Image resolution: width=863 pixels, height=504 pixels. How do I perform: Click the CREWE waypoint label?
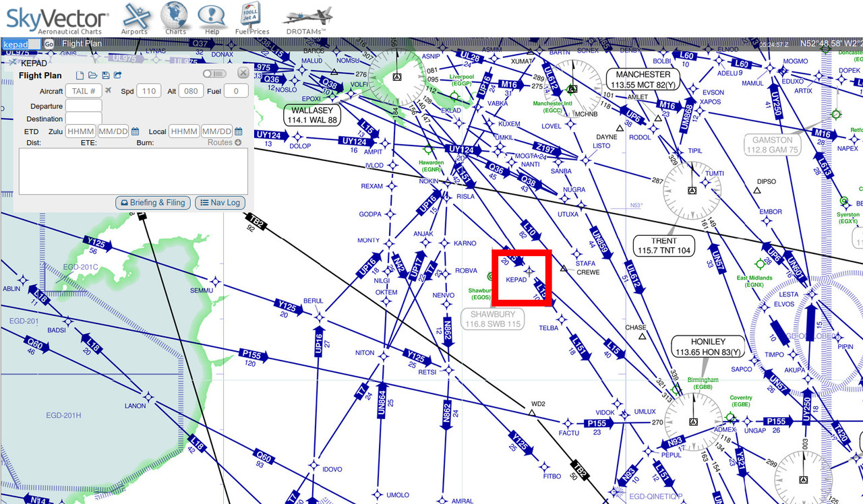[588, 272]
